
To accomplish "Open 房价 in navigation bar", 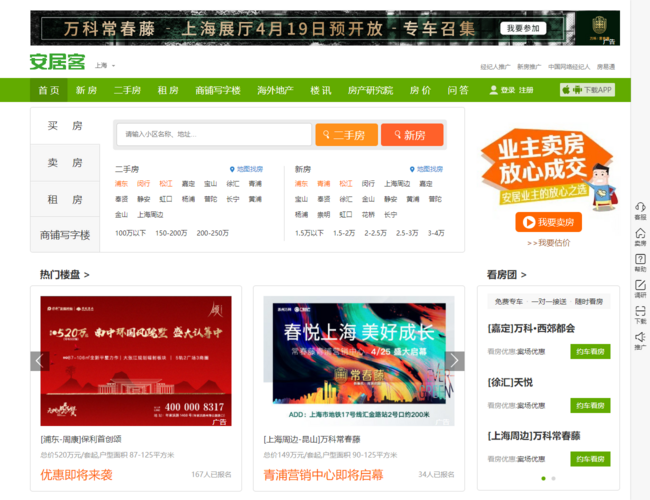I will 420,90.
